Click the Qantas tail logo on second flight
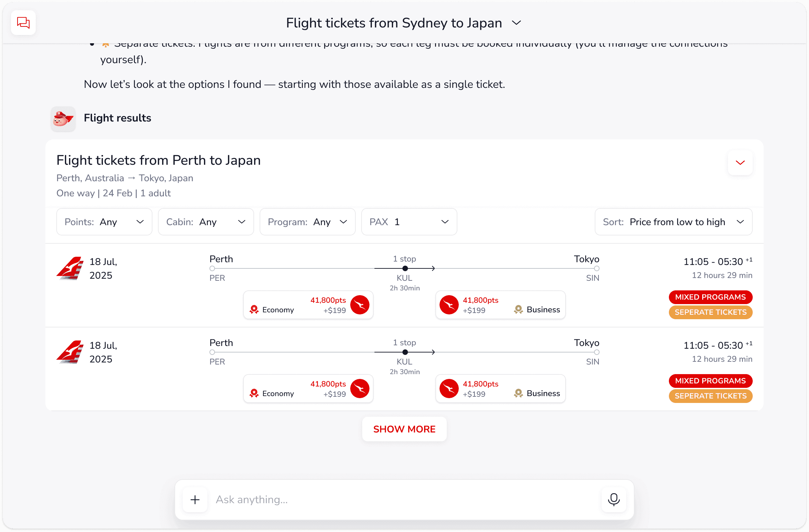The width and height of the screenshot is (809, 532). pos(70,352)
